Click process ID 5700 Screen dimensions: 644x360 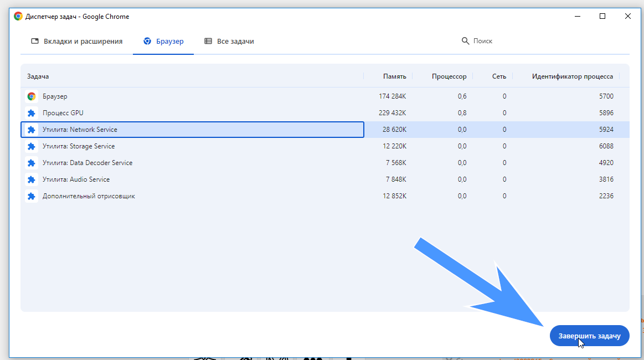(x=606, y=96)
